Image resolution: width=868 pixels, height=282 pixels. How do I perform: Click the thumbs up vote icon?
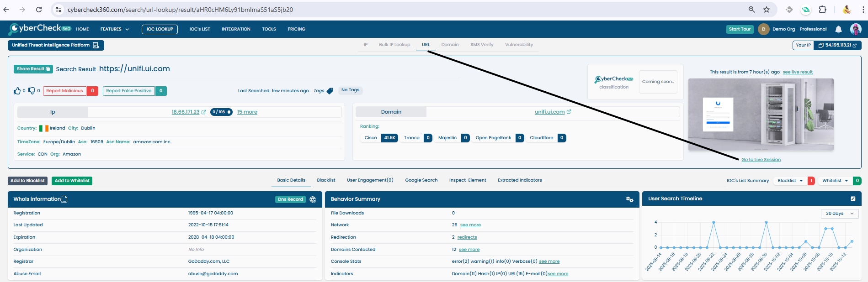coord(17,91)
